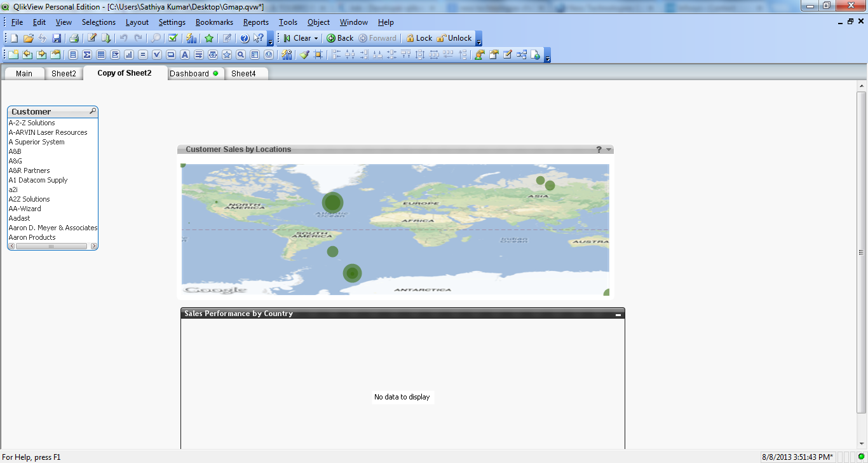Click the Reload script icon

point(106,38)
